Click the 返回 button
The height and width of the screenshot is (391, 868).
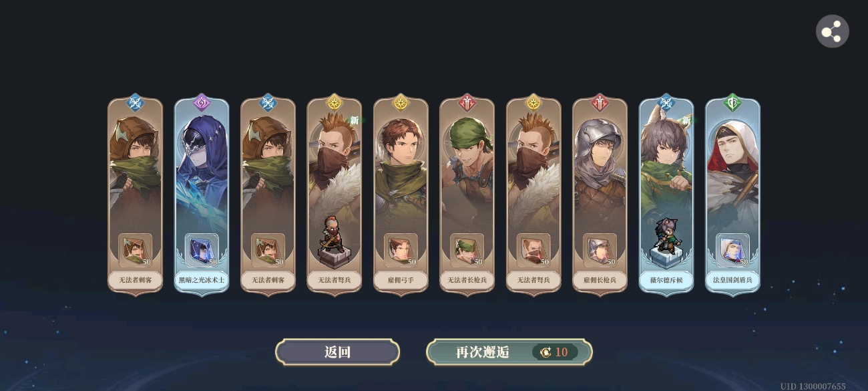click(x=337, y=352)
